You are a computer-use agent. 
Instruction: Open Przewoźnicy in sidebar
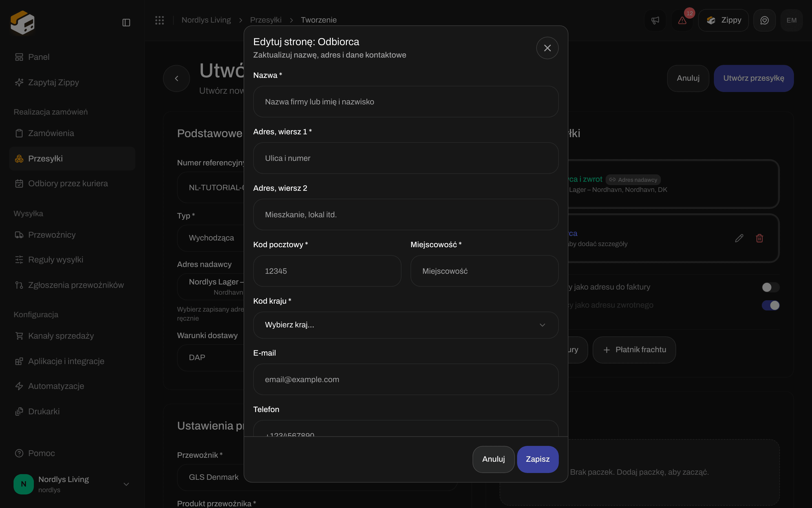click(72, 235)
